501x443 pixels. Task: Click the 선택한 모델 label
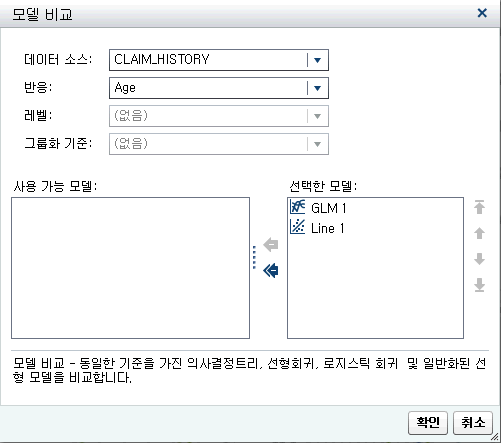pyautogui.click(x=323, y=186)
